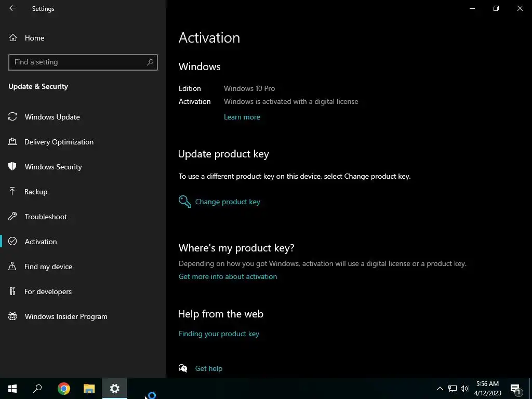Click the Delivery Optimization icon
Image resolution: width=532 pixels, height=399 pixels.
[12, 141]
